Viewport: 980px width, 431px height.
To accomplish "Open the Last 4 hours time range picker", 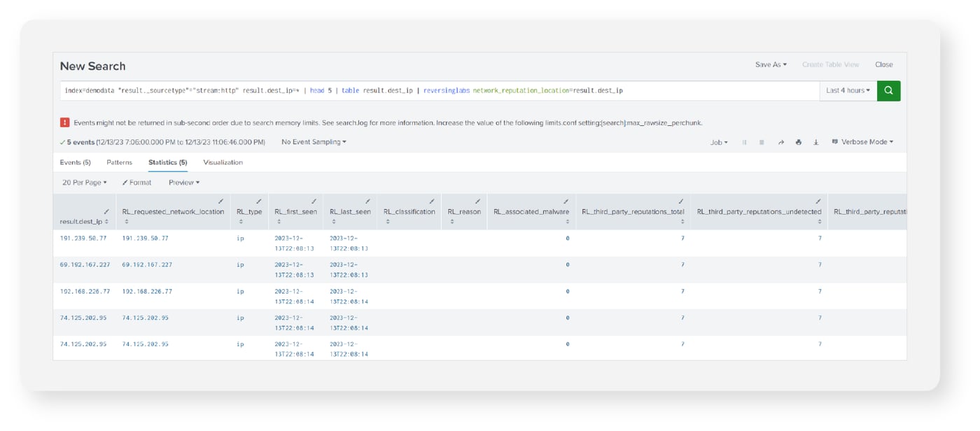I will coord(848,90).
